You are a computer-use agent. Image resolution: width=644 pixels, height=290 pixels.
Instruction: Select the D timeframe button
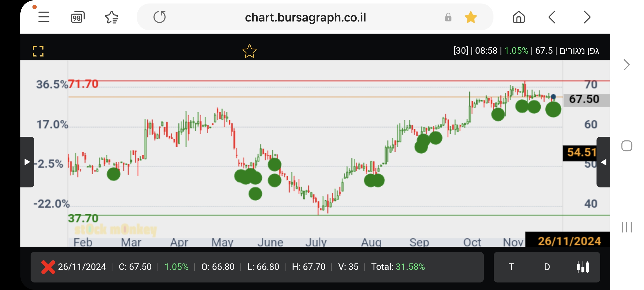[x=547, y=267]
